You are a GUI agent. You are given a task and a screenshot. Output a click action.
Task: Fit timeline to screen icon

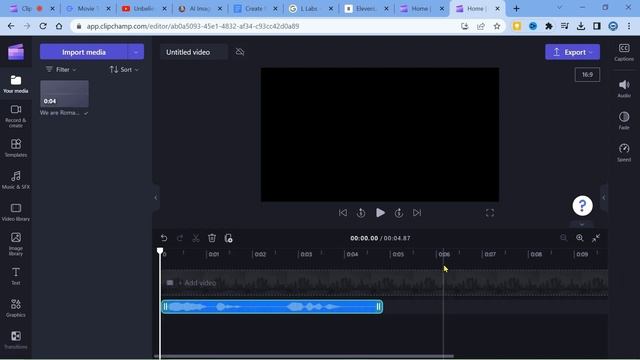pyautogui.click(x=596, y=238)
